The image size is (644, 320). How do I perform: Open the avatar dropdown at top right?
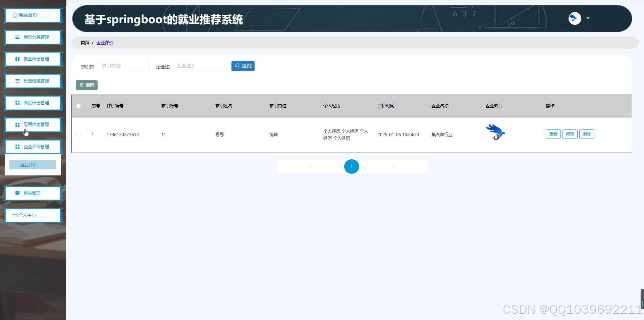pyautogui.click(x=588, y=18)
